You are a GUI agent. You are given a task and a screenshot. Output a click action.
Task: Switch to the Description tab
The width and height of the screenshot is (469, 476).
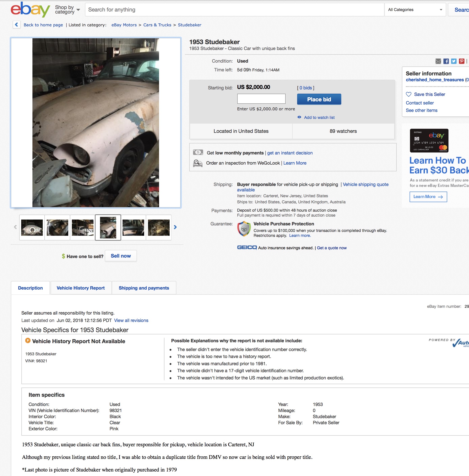30,288
